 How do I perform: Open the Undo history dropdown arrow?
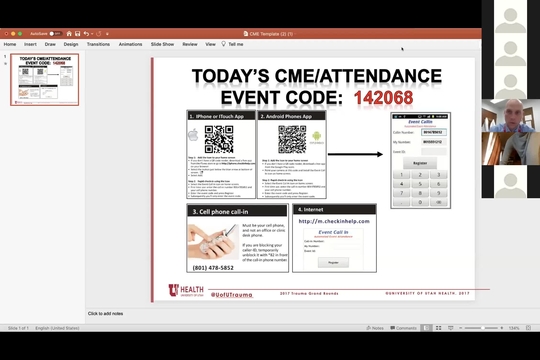(x=92, y=34)
